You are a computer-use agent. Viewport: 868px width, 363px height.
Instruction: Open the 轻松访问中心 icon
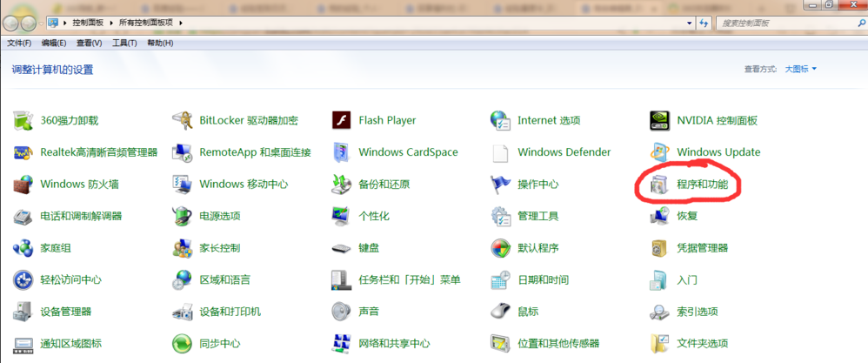pos(23,280)
